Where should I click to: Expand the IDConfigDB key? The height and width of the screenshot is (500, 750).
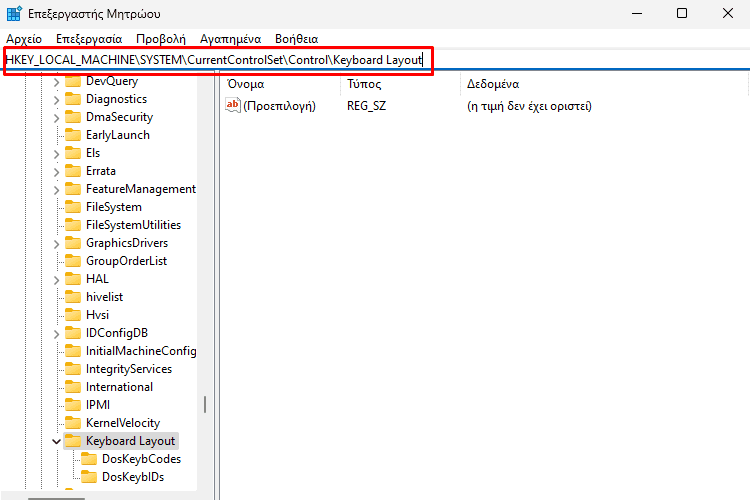[x=56, y=334]
